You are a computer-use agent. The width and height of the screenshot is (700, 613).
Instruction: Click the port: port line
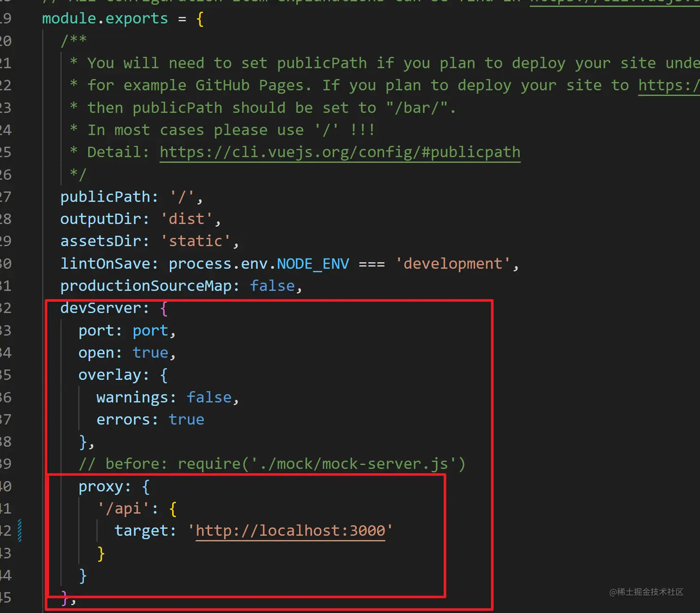pyautogui.click(x=127, y=331)
